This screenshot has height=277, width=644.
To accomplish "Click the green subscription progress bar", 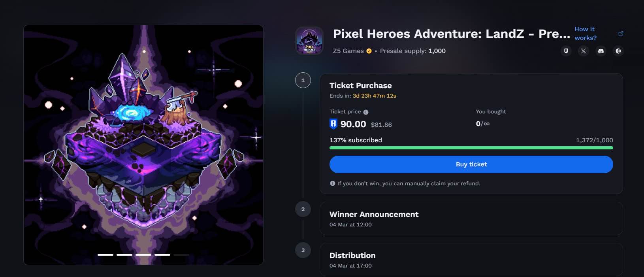I will [471, 148].
